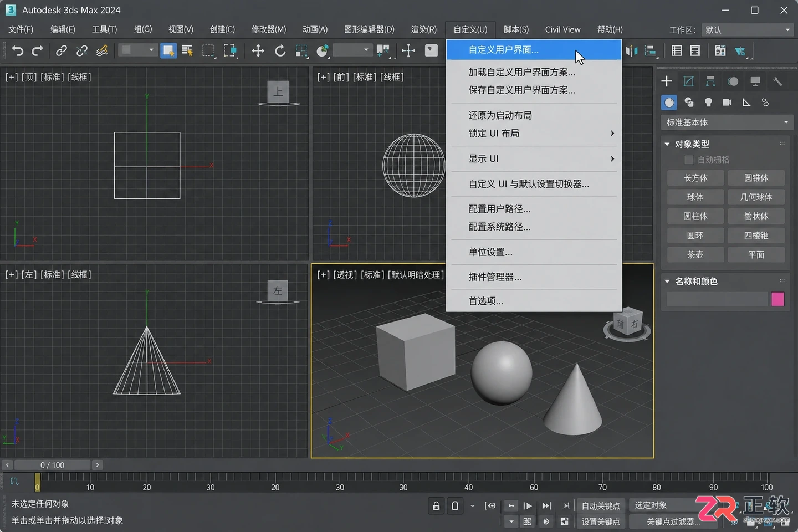The image size is (798, 532).
Task: Switch to the Modify command panel tab
Action: [689, 81]
